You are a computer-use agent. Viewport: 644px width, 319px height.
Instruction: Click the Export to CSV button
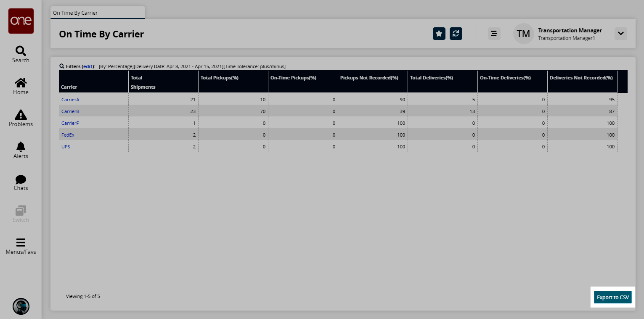[x=613, y=297]
